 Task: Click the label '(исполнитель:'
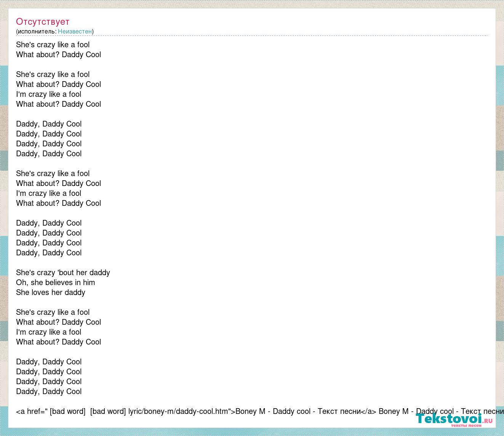point(36,31)
